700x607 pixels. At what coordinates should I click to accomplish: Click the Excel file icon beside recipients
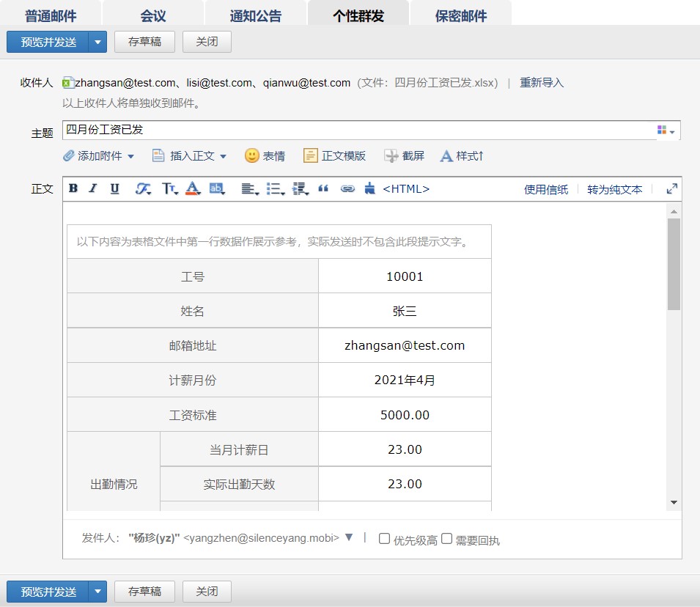click(x=67, y=83)
